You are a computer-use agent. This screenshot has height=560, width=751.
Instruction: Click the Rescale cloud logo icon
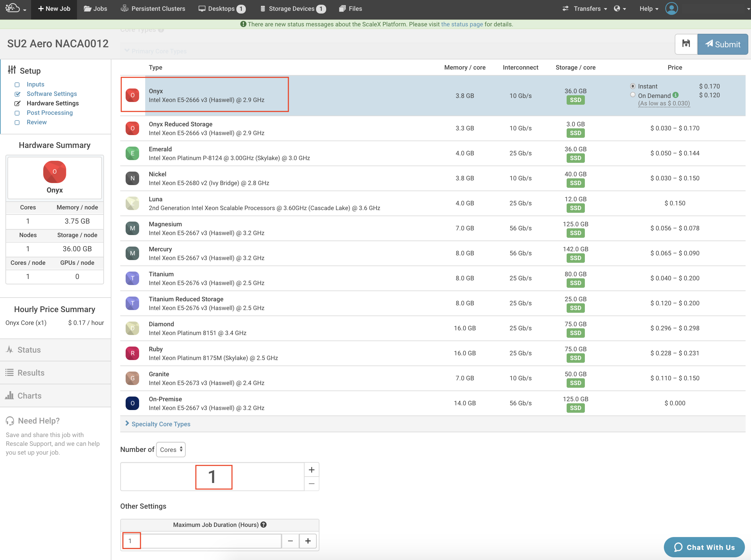pyautogui.click(x=13, y=8)
